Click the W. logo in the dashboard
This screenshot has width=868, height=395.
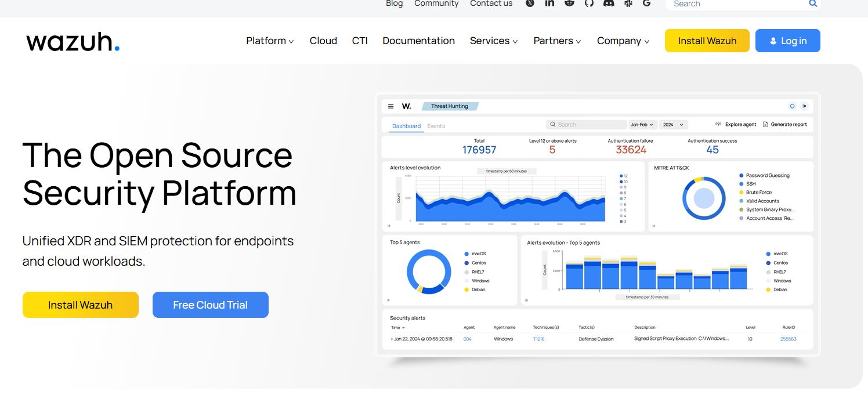407,106
